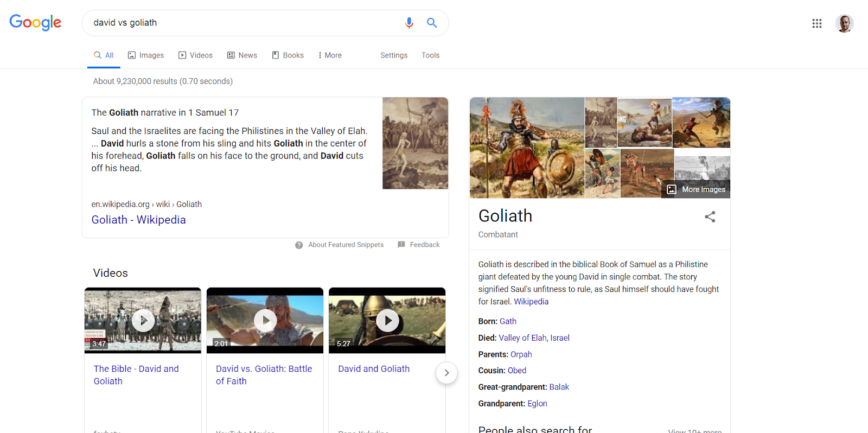Open David vs. Goliath: Battle of Faith title
Viewport: 868px width, 433px height.
point(264,375)
